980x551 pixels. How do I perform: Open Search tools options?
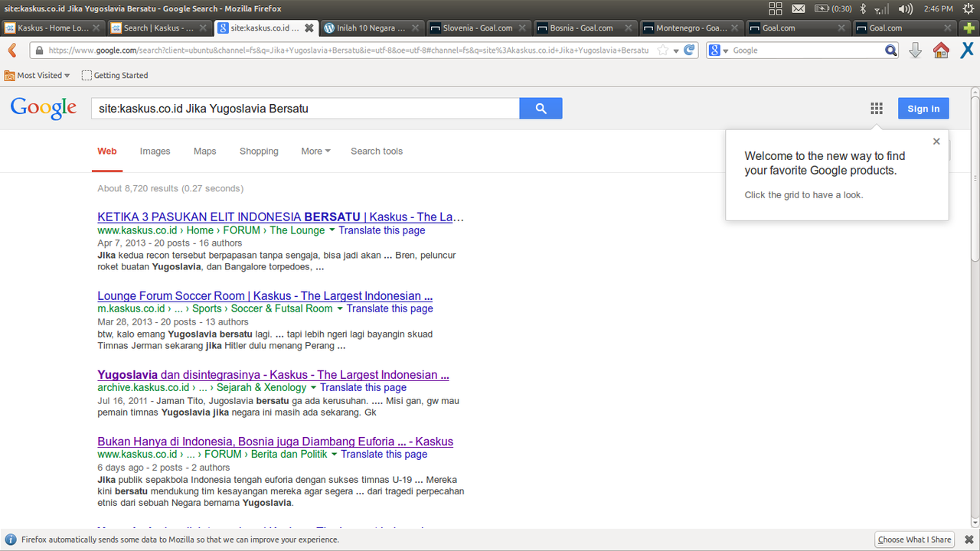pyautogui.click(x=377, y=151)
